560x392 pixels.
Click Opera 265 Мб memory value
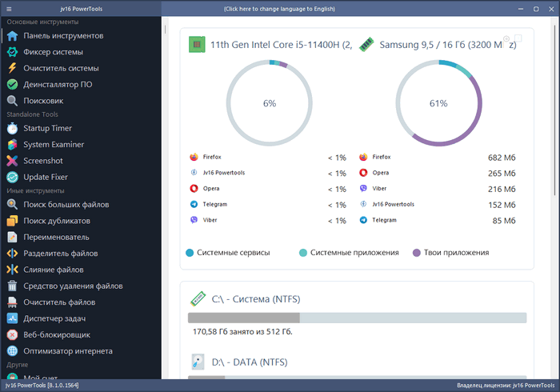click(x=502, y=173)
